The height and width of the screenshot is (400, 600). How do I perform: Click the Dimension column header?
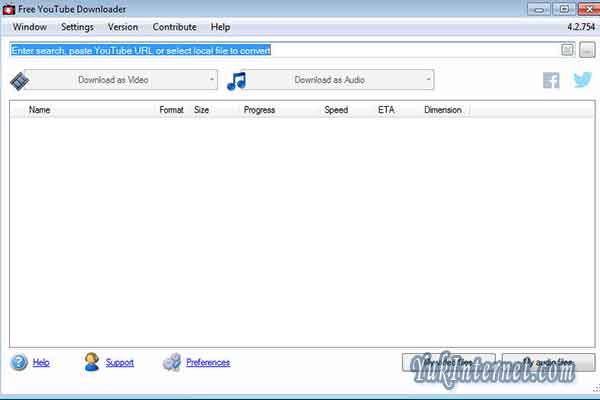pyautogui.click(x=443, y=110)
